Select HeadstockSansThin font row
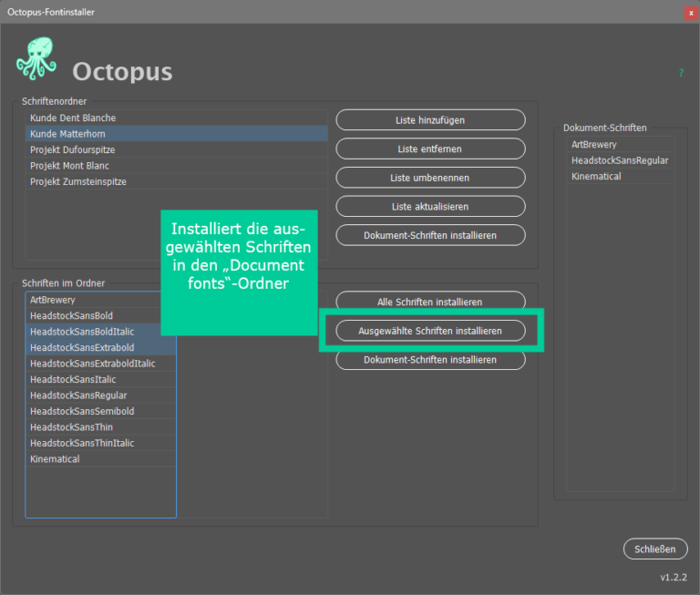The width and height of the screenshot is (700, 595). point(101,427)
